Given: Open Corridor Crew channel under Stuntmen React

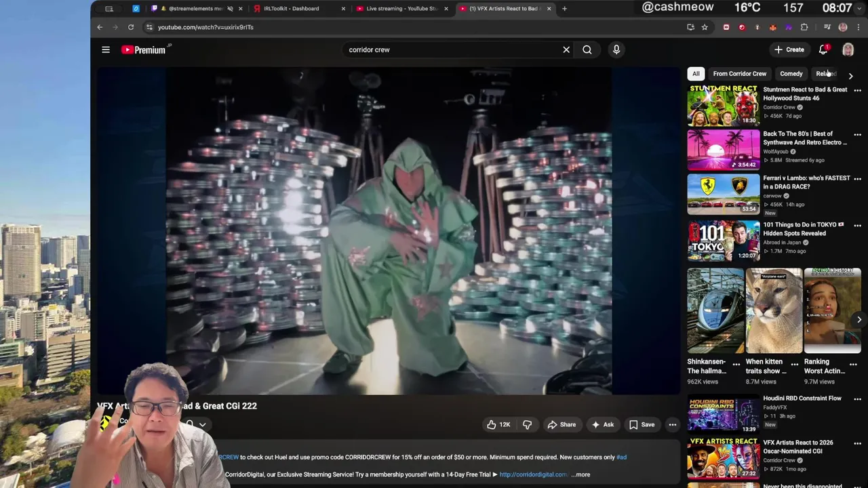Looking at the screenshot, I should point(779,107).
